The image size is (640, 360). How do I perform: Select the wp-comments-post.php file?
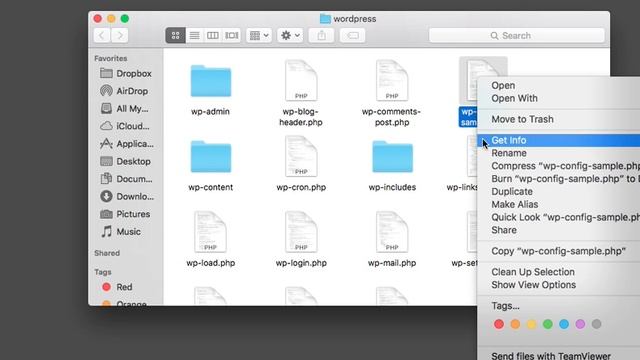(392, 80)
